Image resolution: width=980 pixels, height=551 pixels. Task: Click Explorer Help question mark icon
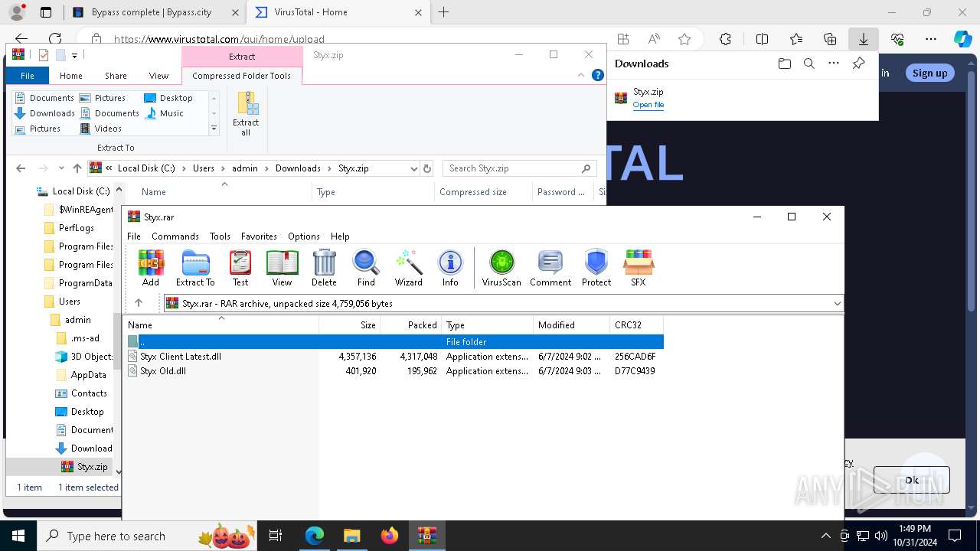(x=598, y=75)
